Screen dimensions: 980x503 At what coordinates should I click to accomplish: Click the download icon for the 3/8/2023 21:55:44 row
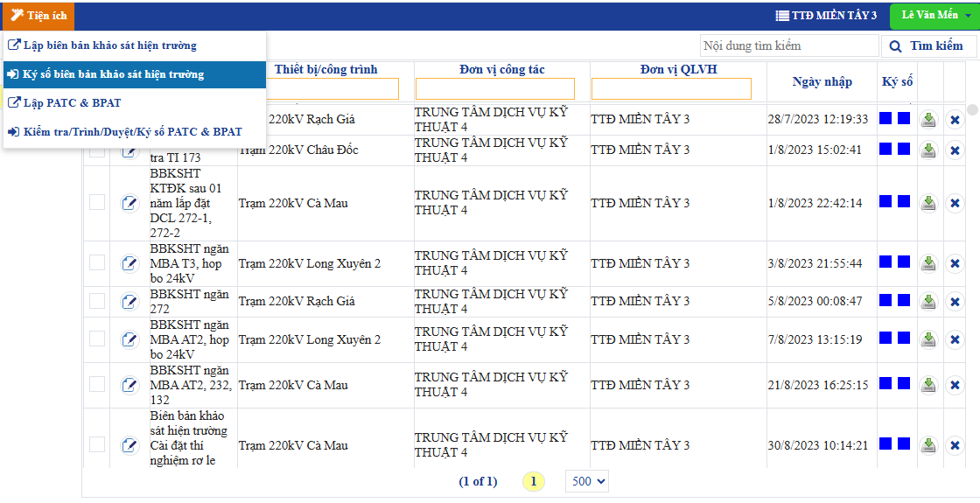(x=928, y=263)
